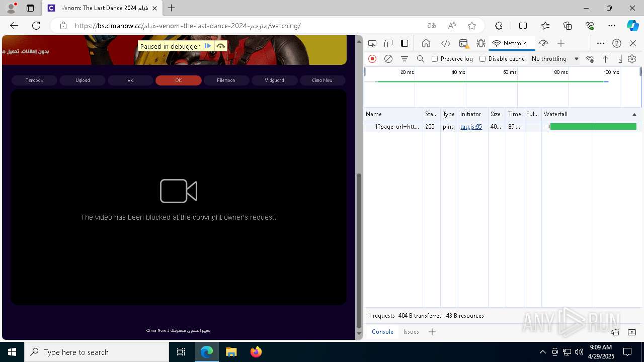
Task: Open browser Extensions menu
Action: point(499,26)
